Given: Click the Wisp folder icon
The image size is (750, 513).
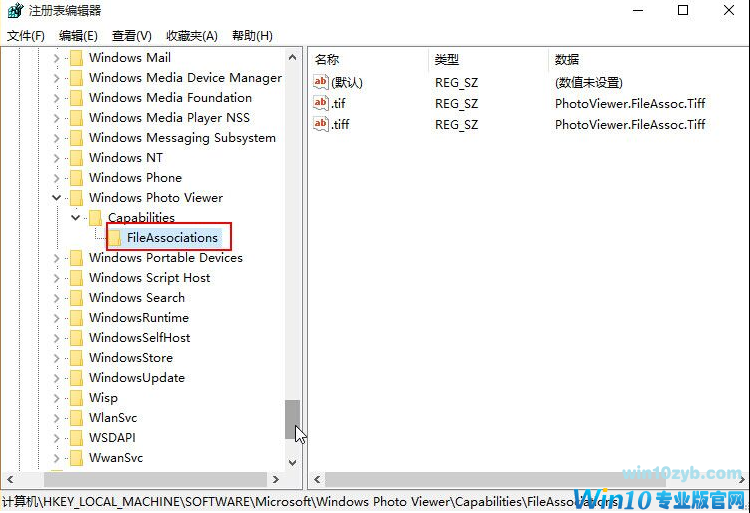Looking at the screenshot, I should 77,398.
